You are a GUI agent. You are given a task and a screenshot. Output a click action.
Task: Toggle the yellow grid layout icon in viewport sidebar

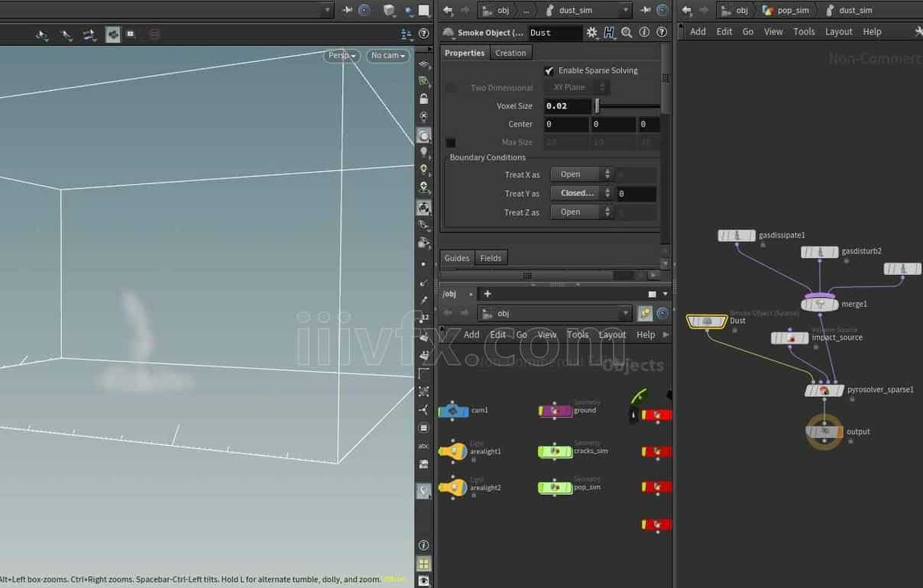[x=424, y=564]
